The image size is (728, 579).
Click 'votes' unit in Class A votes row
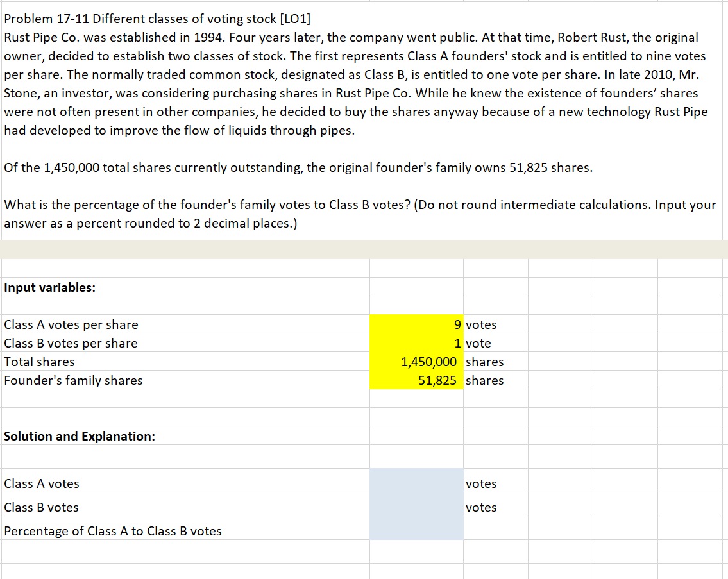click(481, 484)
